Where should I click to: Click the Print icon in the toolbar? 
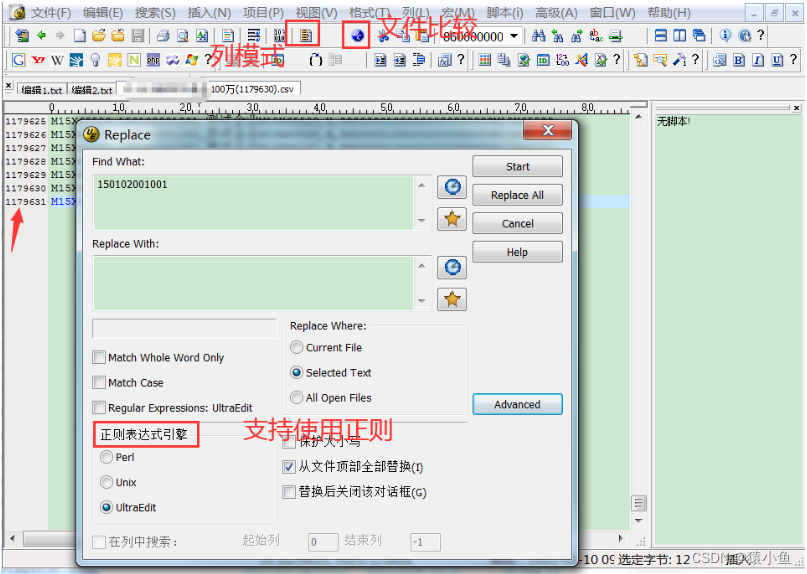pyautogui.click(x=163, y=36)
